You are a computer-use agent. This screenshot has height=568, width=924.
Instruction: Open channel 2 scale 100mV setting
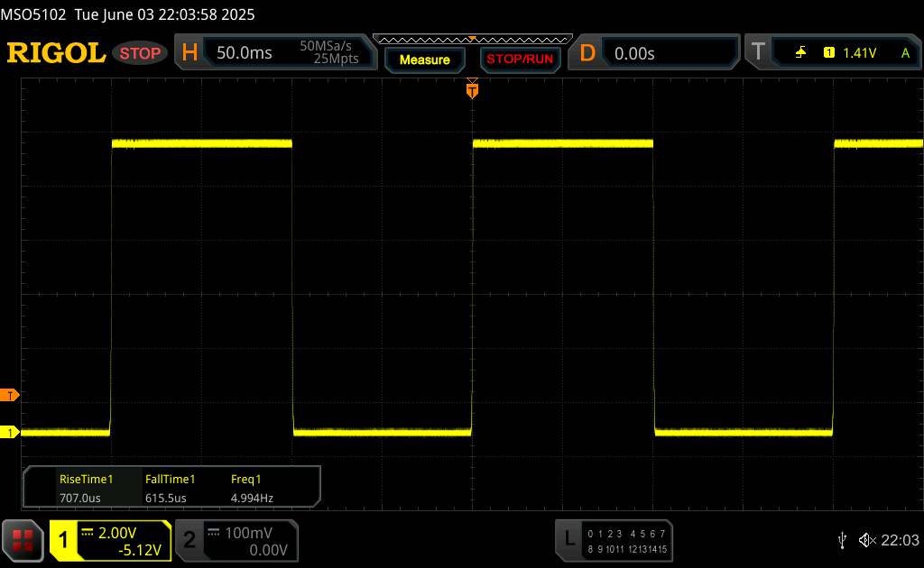point(249,533)
